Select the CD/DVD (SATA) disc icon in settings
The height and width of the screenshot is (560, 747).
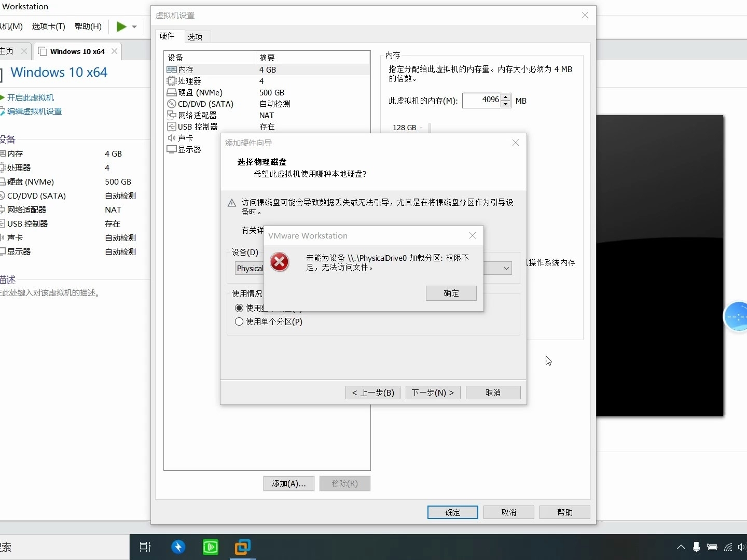[172, 104]
